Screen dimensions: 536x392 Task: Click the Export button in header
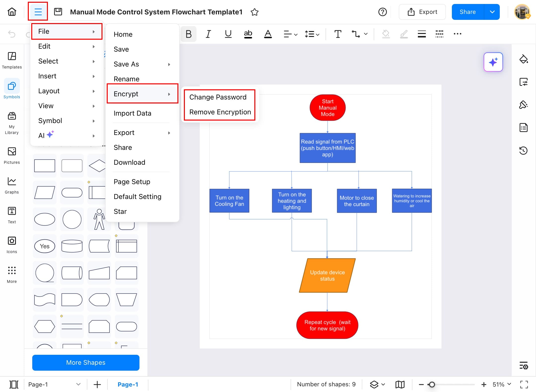point(422,12)
